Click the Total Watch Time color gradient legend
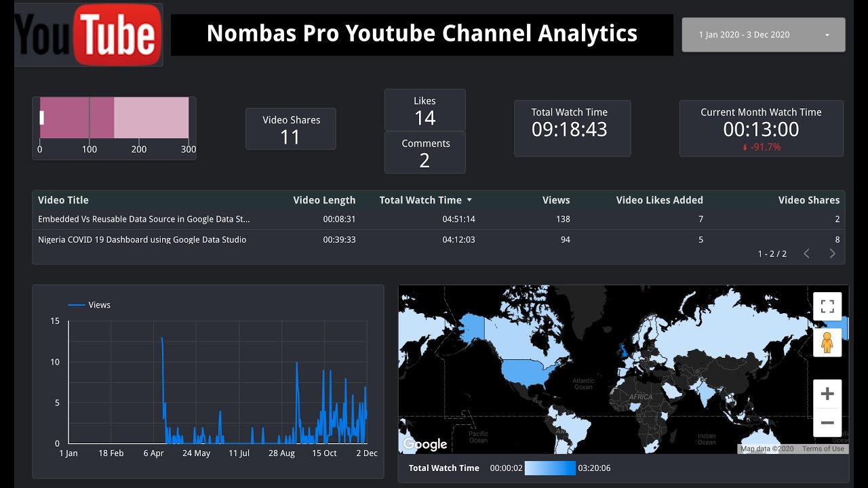This screenshot has width=868, height=488. pos(550,468)
